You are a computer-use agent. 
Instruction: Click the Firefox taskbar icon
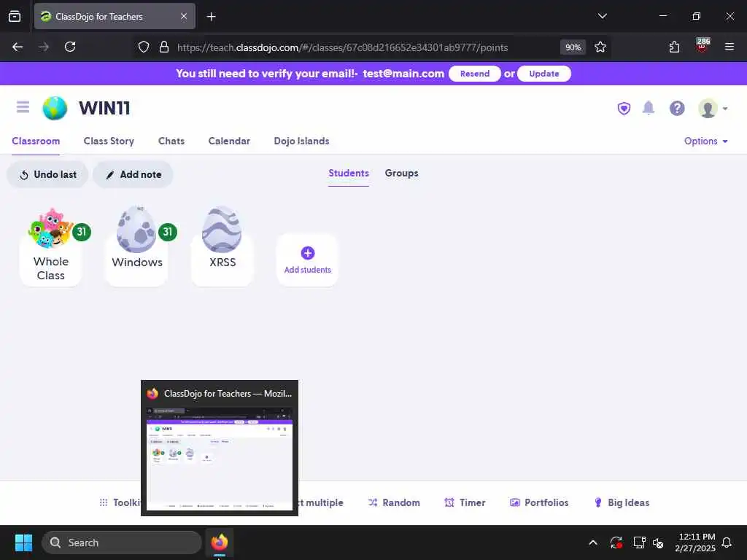(220, 542)
